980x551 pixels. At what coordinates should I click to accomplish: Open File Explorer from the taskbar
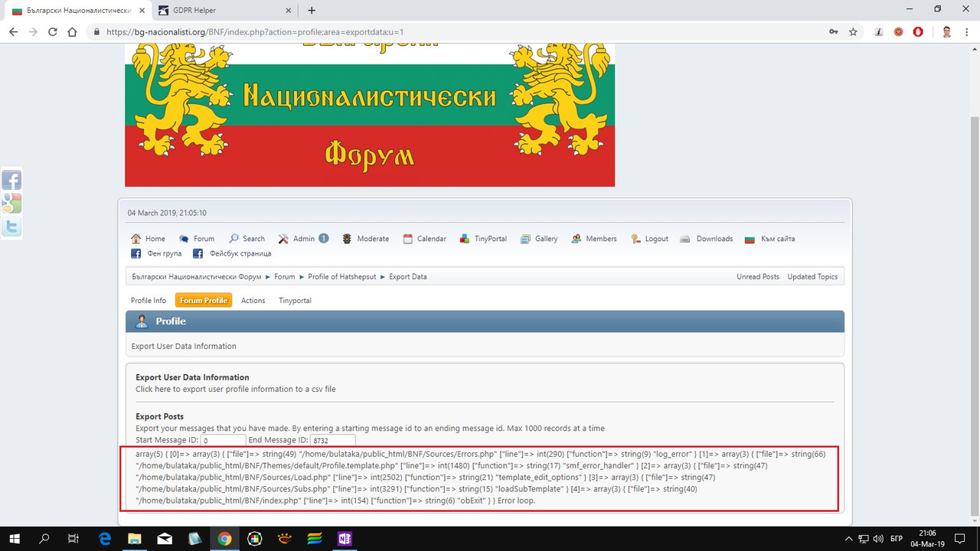click(135, 539)
